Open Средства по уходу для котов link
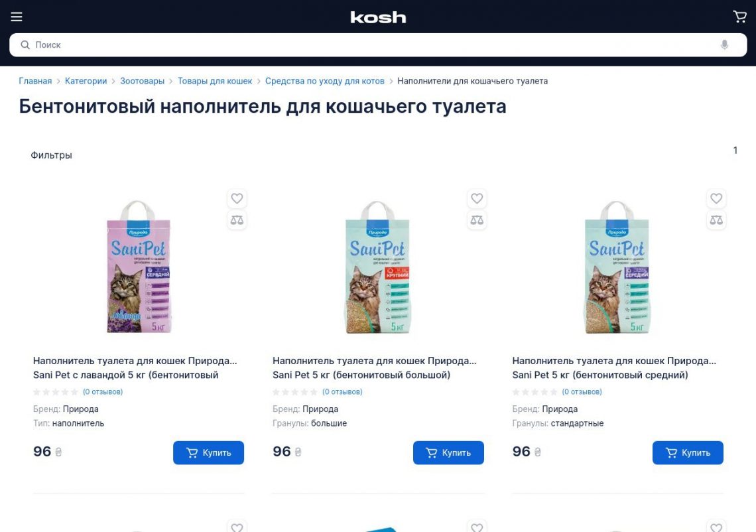The image size is (756, 532). click(x=324, y=81)
